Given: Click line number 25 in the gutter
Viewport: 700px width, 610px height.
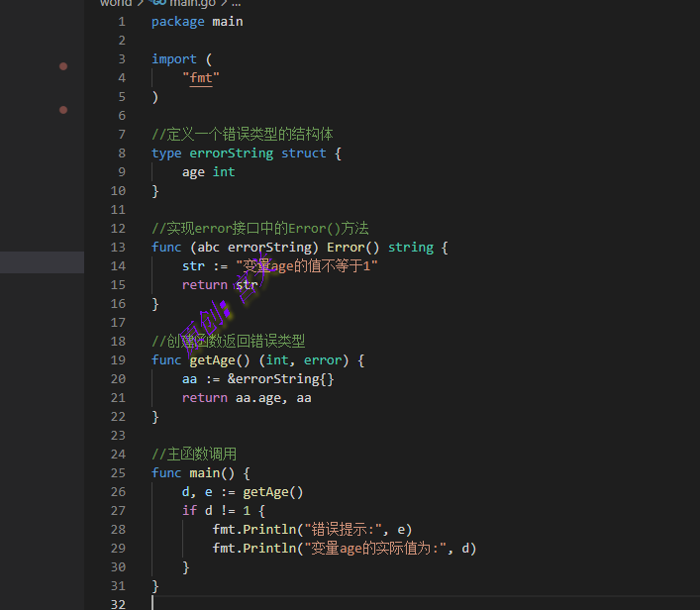Looking at the screenshot, I should pyautogui.click(x=118, y=472).
